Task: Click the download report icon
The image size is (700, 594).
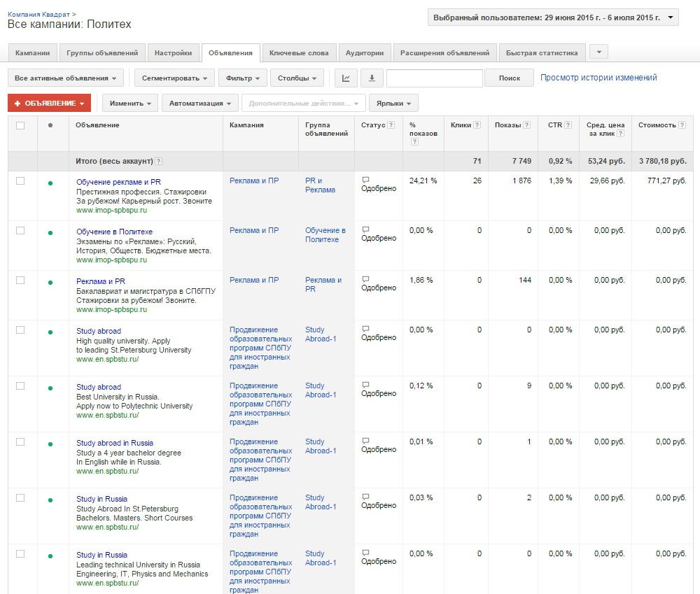Action: click(372, 78)
